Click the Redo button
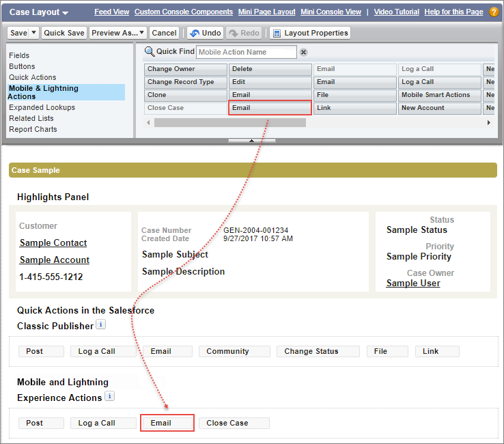Image resolution: width=504 pixels, height=444 pixels. [x=244, y=33]
